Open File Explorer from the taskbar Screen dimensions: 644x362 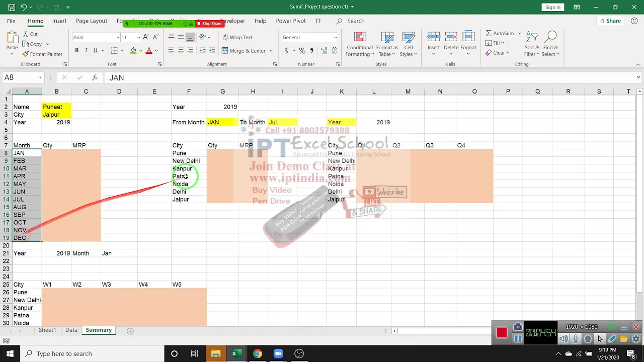click(215, 353)
